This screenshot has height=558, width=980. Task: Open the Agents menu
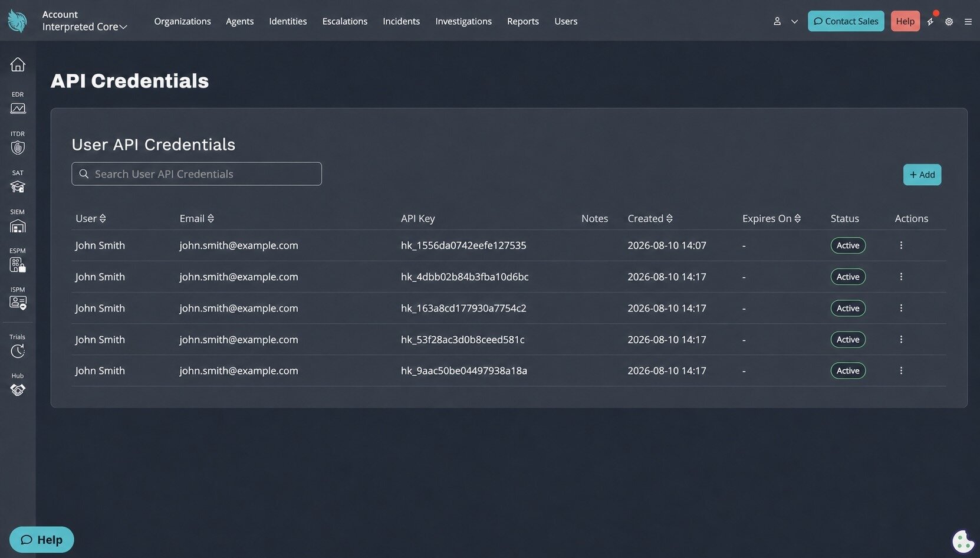pyautogui.click(x=239, y=21)
